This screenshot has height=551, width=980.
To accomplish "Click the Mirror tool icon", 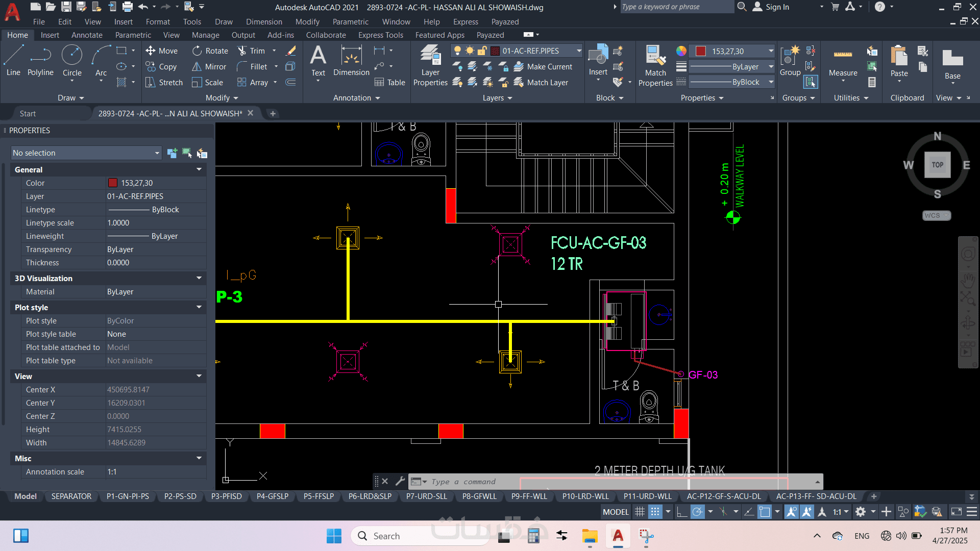I will click(x=197, y=67).
